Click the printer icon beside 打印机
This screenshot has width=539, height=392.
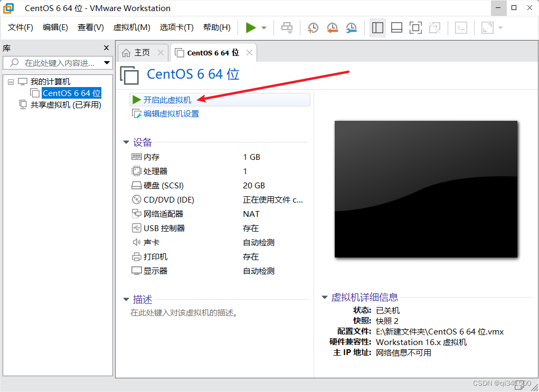137,256
